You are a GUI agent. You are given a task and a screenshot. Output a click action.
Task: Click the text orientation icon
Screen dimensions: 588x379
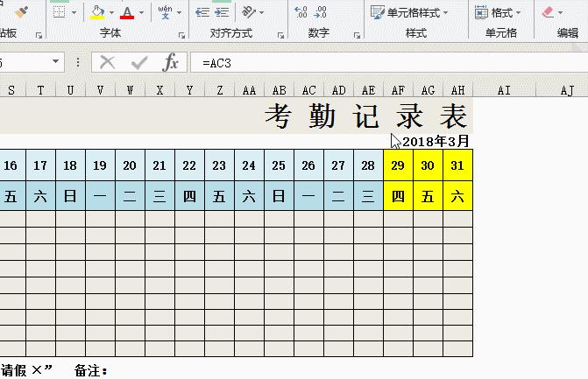248,12
